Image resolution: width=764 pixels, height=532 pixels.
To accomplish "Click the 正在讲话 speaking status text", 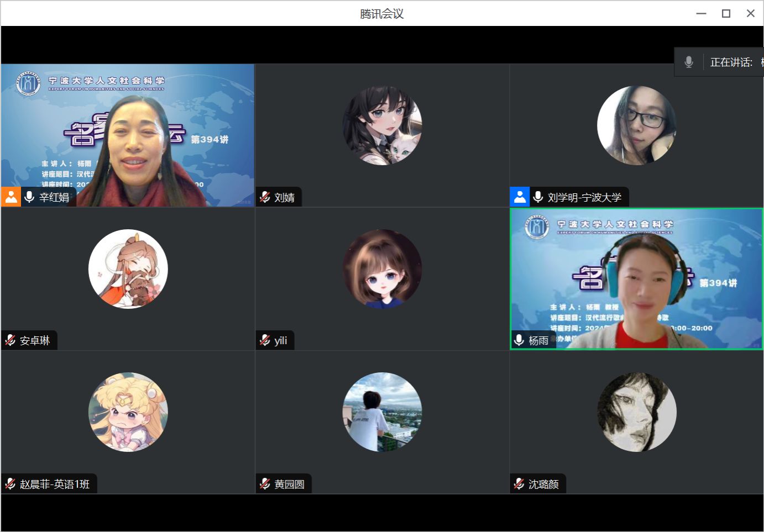I will [x=731, y=62].
